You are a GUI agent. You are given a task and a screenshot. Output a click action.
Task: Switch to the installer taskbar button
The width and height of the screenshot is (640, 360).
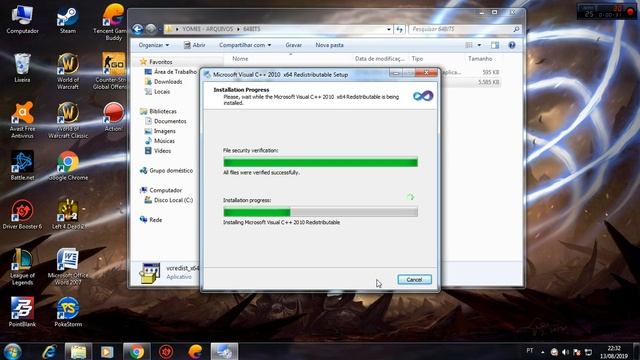pyautogui.click(x=224, y=351)
